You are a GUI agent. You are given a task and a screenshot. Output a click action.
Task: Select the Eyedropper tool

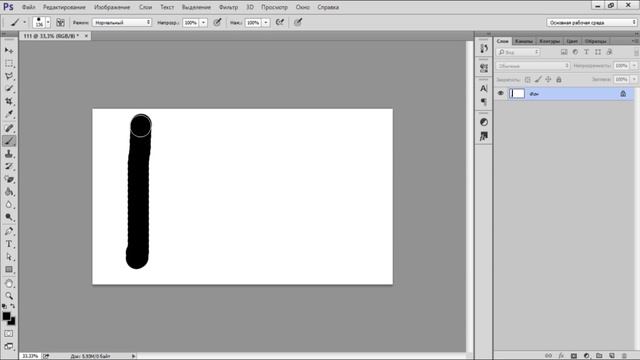pyautogui.click(x=9, y=114)
